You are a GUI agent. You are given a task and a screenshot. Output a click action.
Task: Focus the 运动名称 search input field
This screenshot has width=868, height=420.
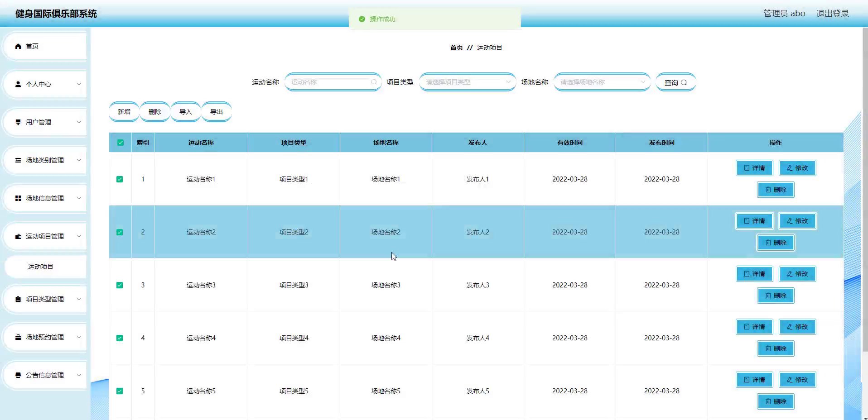click(x=333, y=82)
